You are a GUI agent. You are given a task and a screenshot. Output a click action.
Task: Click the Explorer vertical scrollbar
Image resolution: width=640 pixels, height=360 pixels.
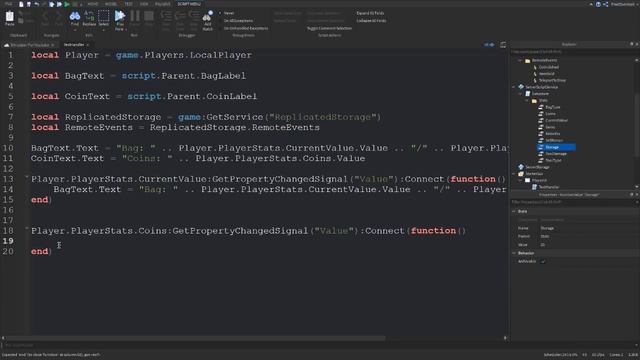637,124
